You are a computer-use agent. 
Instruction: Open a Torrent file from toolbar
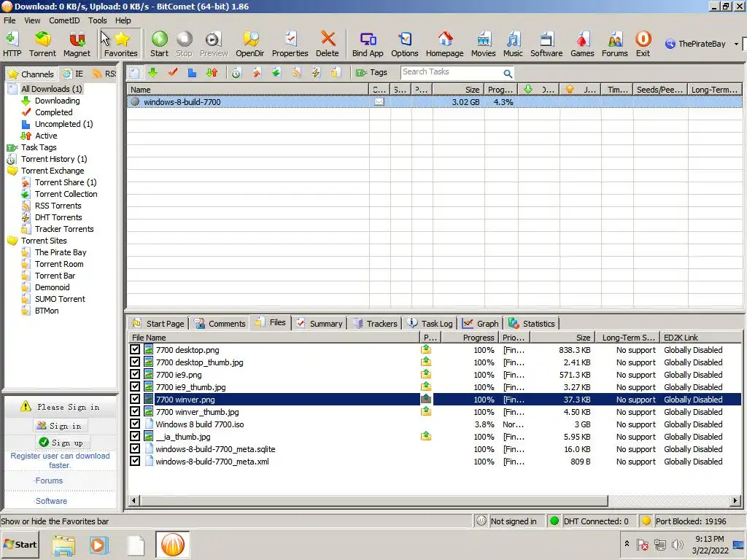(42, 44)
